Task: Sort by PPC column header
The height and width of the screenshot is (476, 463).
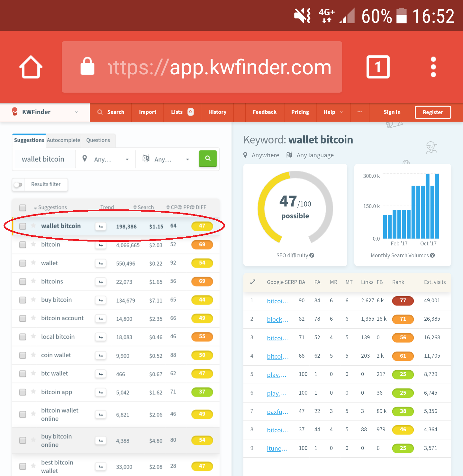Action: coord(186,207)
